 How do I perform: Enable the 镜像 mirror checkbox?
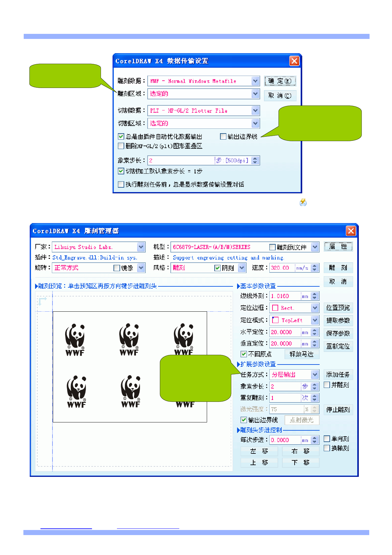117,268
